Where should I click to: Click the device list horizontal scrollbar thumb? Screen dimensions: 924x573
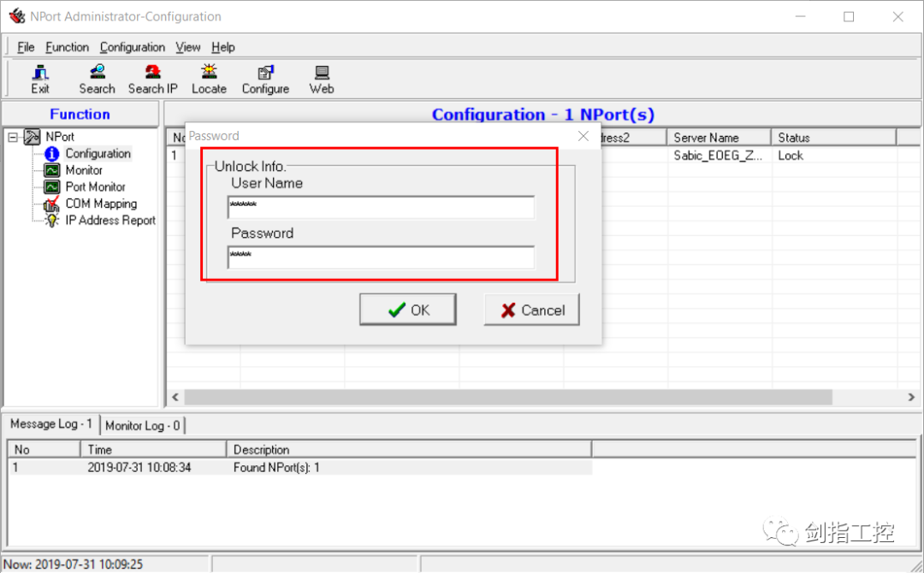pos(508,398)
